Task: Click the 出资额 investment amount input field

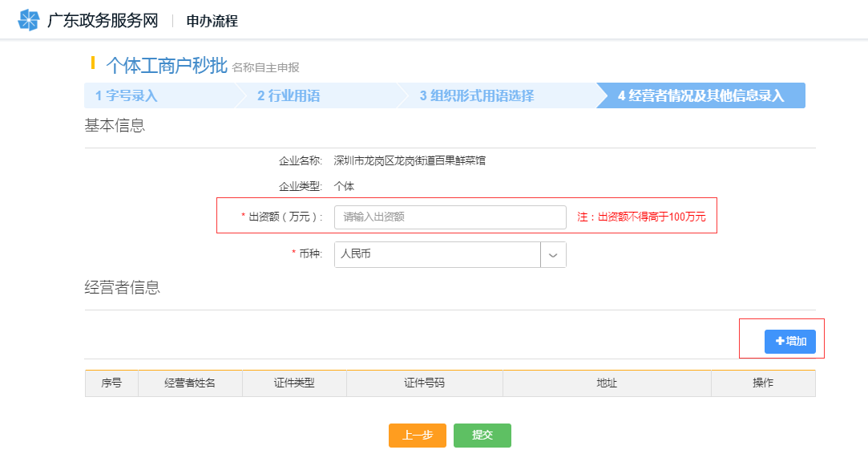Action: (x=450, y=217)
